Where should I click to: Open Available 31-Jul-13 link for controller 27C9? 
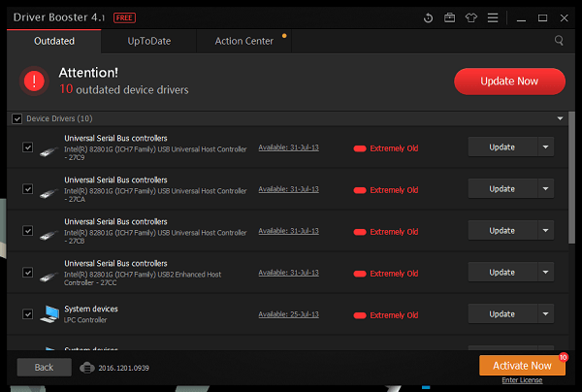288,147
